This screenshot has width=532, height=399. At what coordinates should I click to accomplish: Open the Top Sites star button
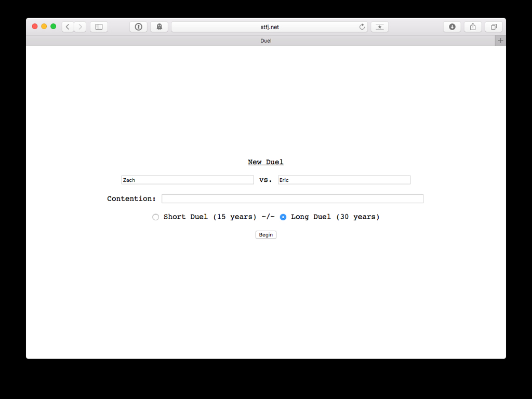[x=380, y=27]
